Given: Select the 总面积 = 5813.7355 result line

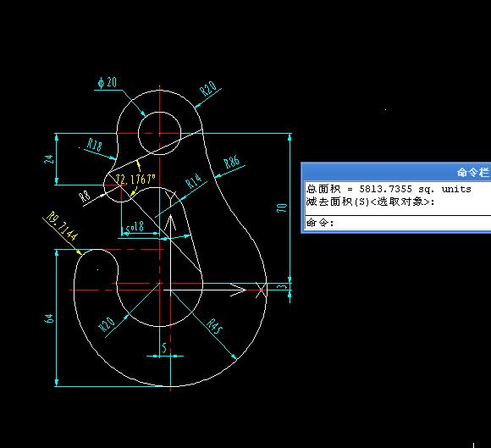Looking at the screenshot, I should click(389, 189).
